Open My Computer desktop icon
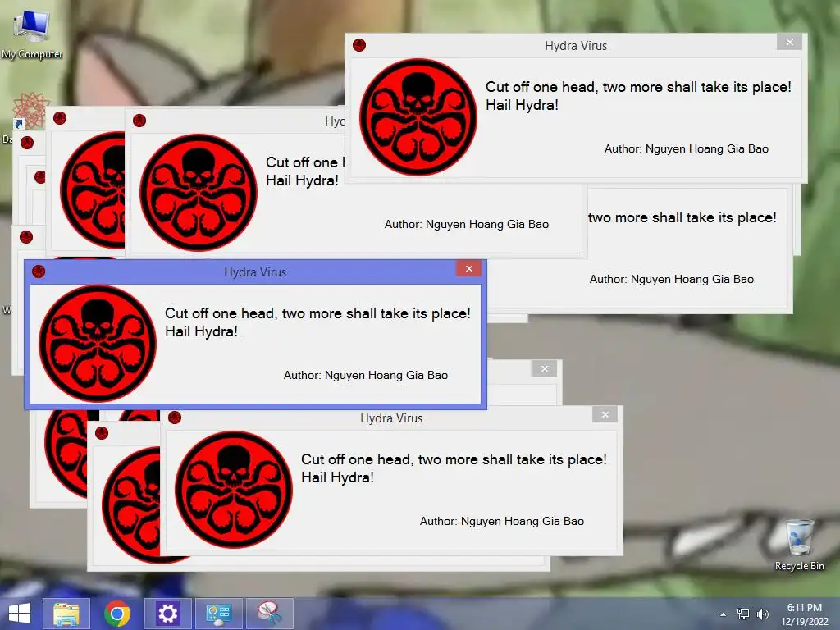Screen dimensions: 840x630 [32, 33]
